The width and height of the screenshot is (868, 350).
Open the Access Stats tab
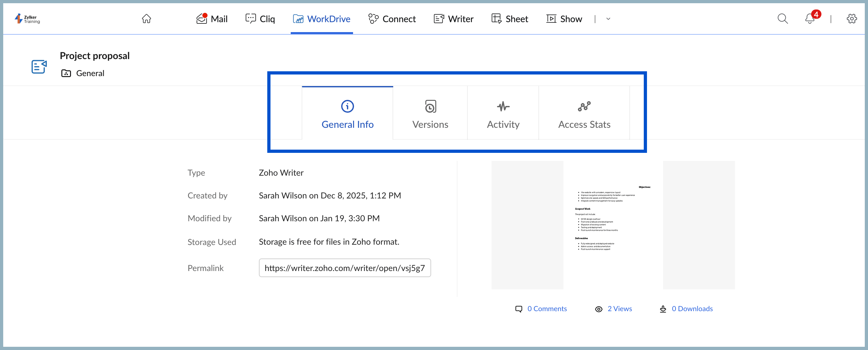(584, 114)
